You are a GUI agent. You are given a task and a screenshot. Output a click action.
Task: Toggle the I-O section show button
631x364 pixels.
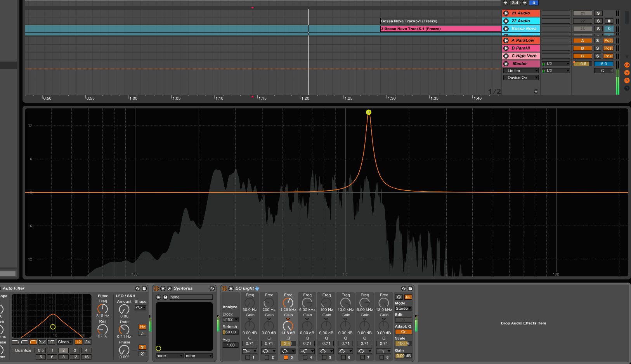627,65
